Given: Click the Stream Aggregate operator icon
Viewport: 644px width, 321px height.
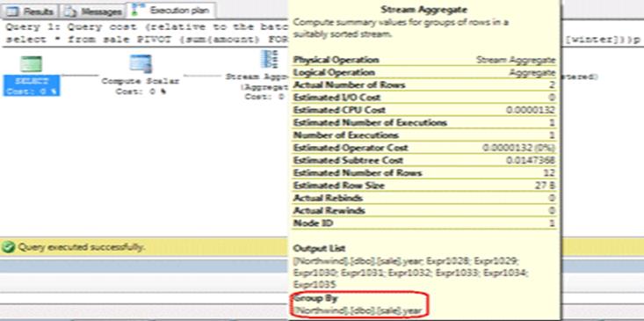Looking at the screenshot, I should click(x=270, y=60).
